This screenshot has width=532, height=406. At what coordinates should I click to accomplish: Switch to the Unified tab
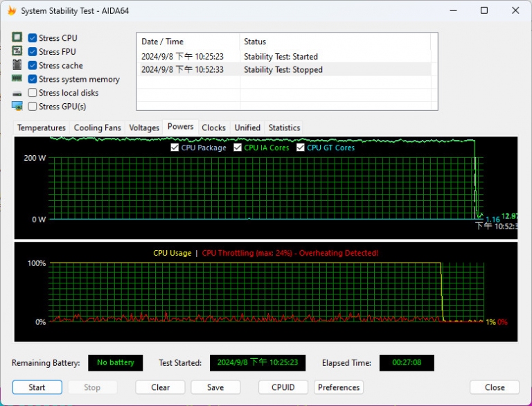[x=247, y=127]
